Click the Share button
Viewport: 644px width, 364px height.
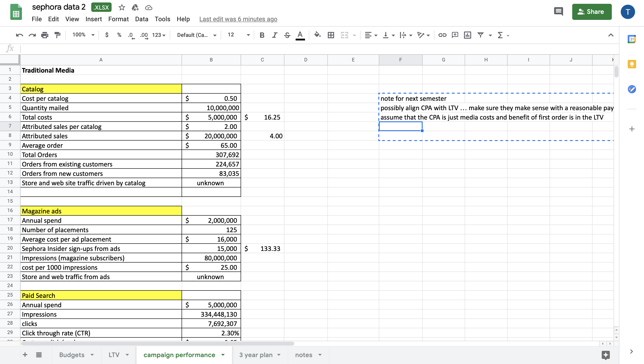click(592, 11)
